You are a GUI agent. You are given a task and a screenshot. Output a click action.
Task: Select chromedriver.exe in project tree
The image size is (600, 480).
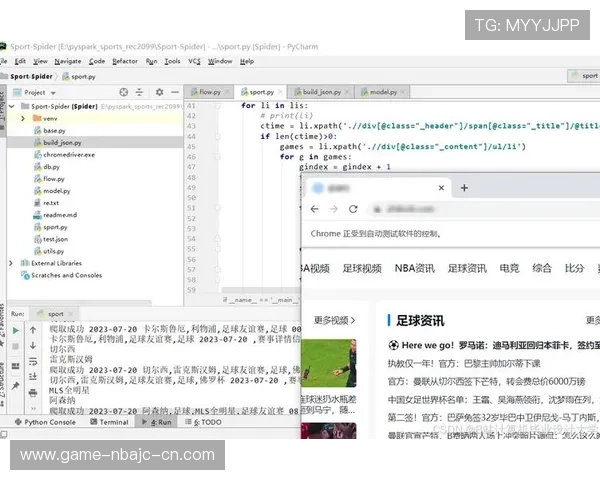(64, 155)
